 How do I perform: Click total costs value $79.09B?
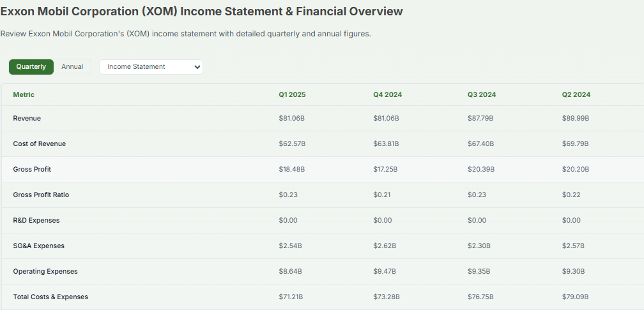pos(576,297)
